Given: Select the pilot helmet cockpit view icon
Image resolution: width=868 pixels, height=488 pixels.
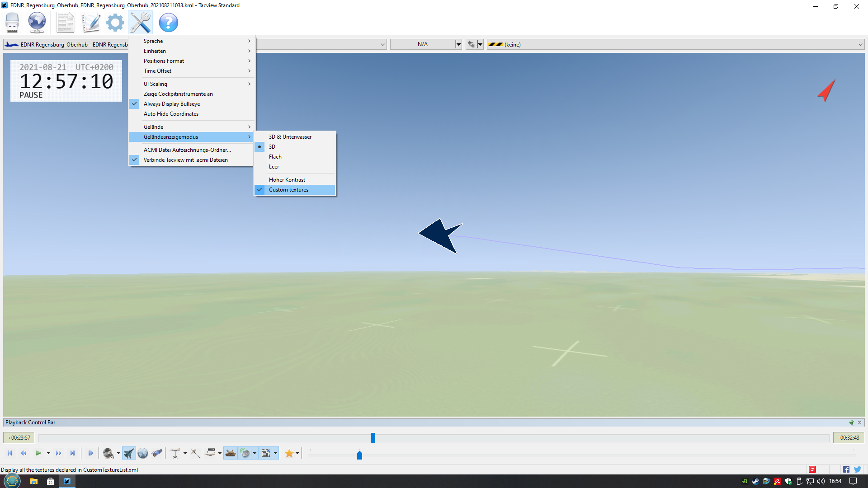Looking at the screenshot, I should (108, 453).
